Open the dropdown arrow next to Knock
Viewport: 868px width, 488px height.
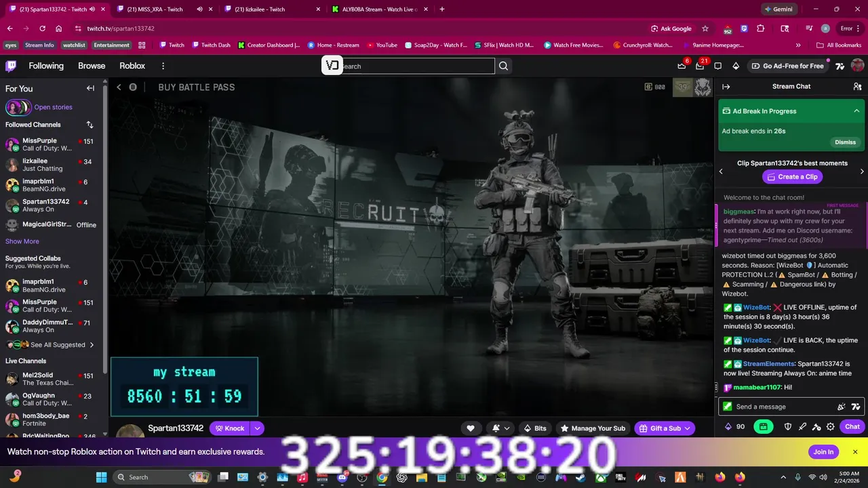click(257, 428)
